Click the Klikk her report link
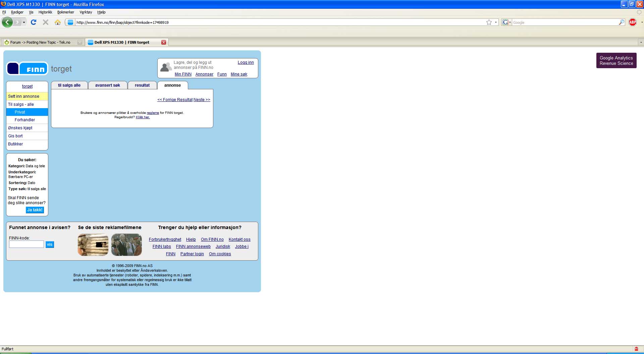Viewport: 644px width, 354px height. [143, 117]
